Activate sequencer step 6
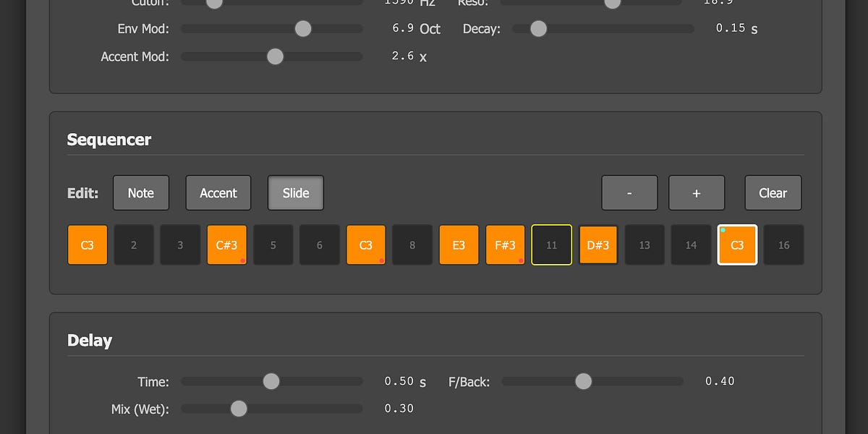 (x=320, y=245)
